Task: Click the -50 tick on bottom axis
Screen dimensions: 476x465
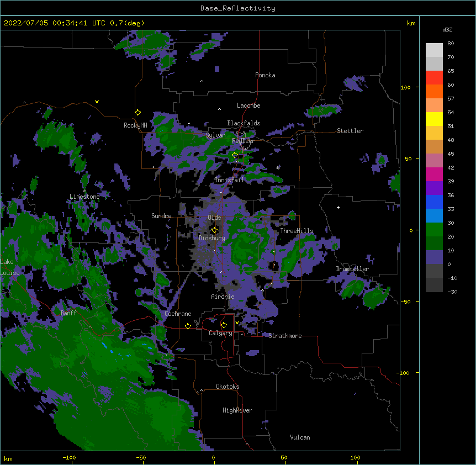Action: coord(141,457)
